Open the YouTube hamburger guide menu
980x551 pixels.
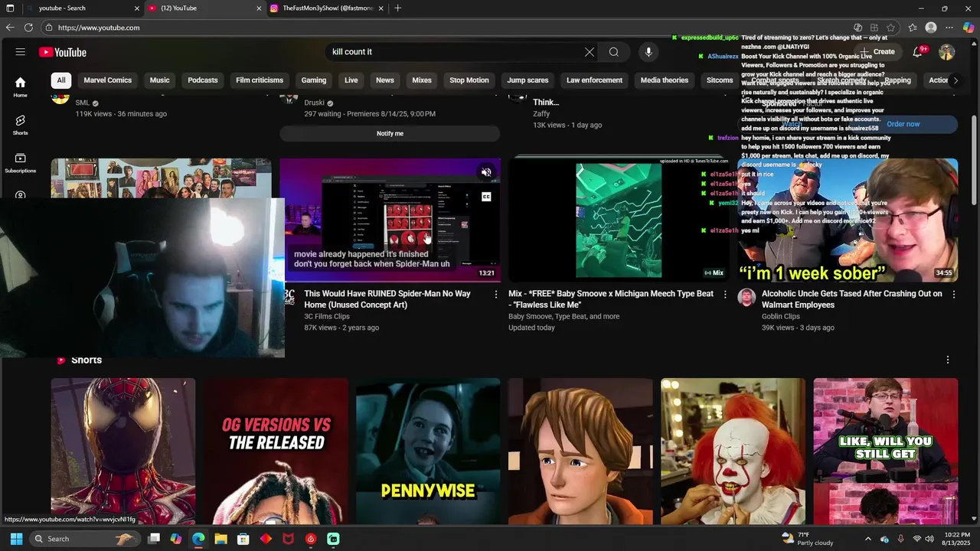click(x=21, y=52)
